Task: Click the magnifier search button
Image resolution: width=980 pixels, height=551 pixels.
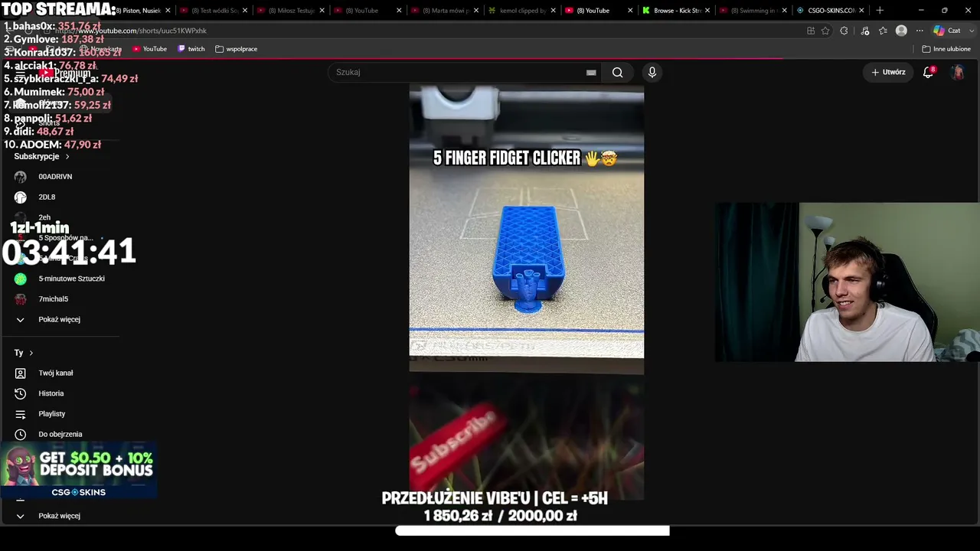Action: 617,72
